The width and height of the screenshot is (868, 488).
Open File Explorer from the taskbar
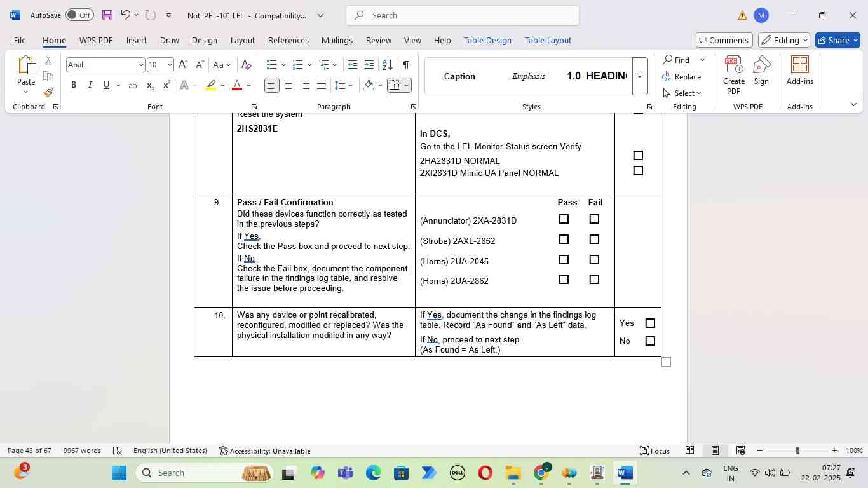[513, 473]
